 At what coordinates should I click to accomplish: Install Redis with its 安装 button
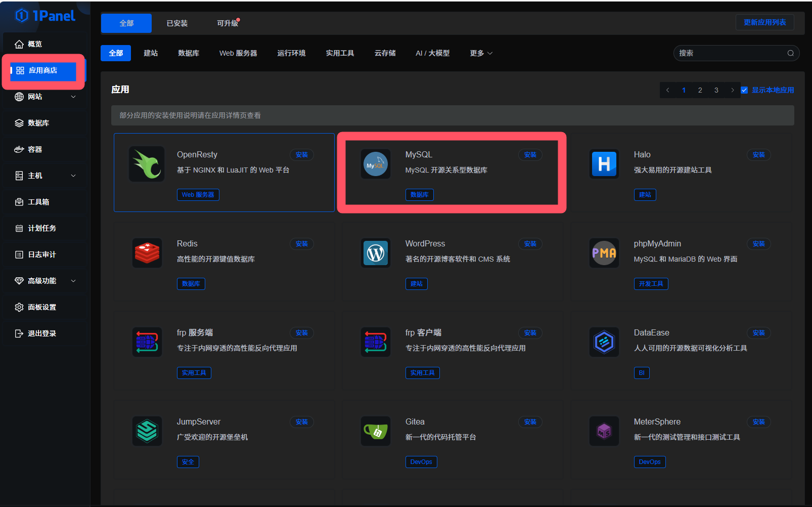point(302,244)
